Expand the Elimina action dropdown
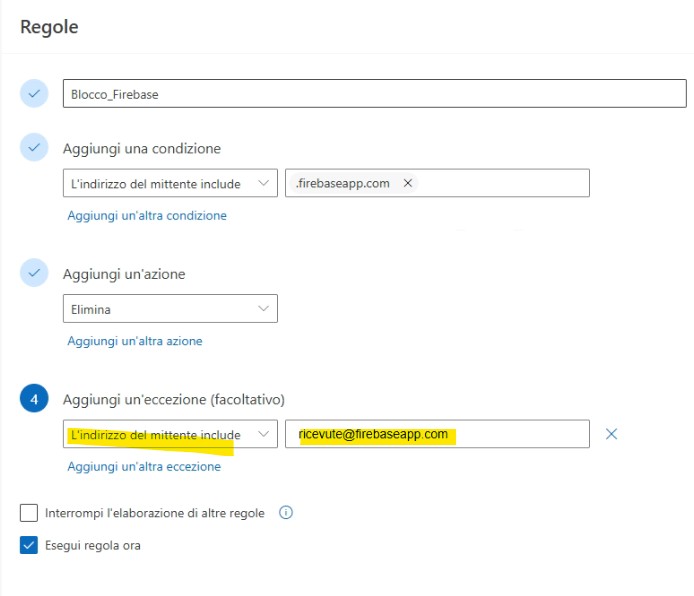 click(170, 309)
